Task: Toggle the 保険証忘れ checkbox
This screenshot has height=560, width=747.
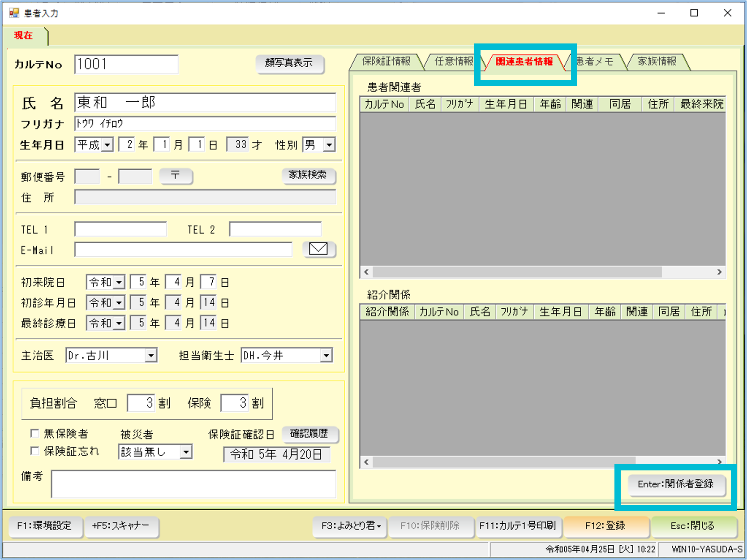Action: point(34,451)
